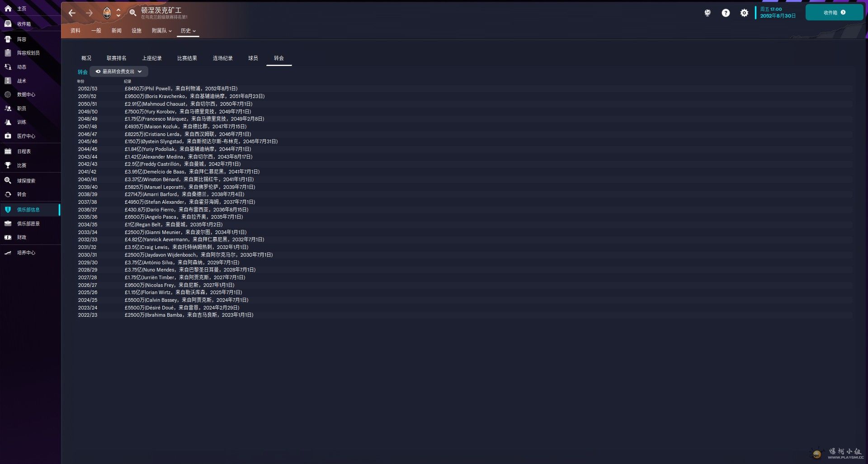The image size is (868, 464).
Task: Open the help question mark icon
Action: pos(726,13)
